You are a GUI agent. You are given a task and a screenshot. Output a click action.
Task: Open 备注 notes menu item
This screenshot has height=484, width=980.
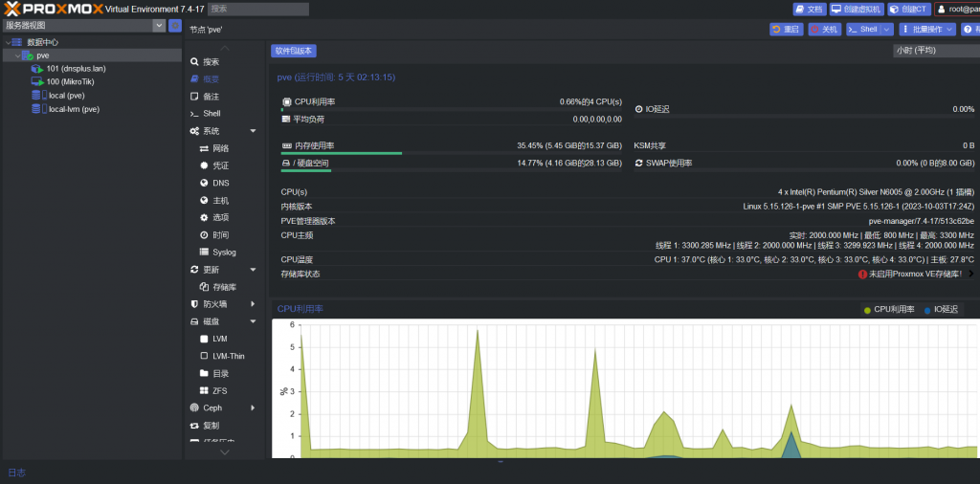[211, 97]
